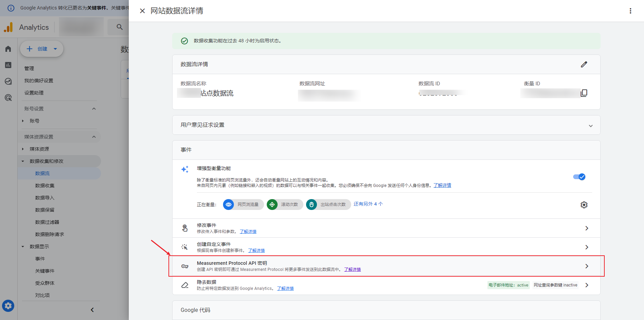Image resolution: width=644 pixels, height=320 pixels.
Task: Select 数据保留 in the sidebar menu
Action: [x=45, y=210]
